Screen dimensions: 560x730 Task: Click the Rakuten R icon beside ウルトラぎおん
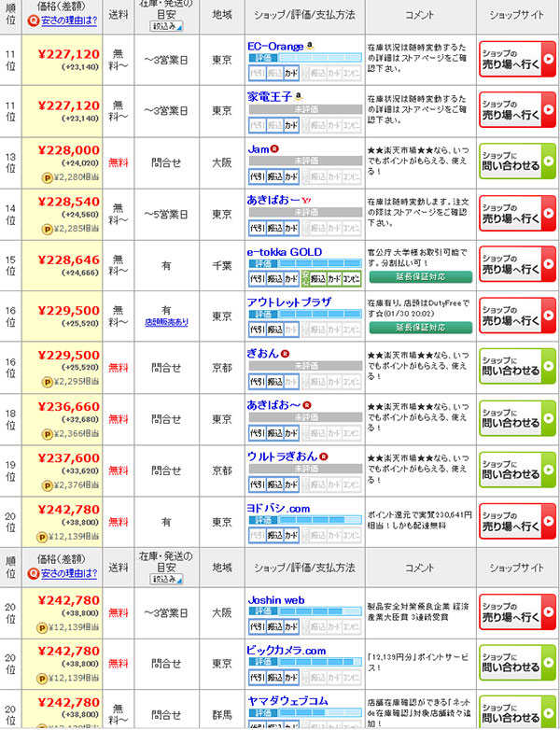(x=324, y=456)
